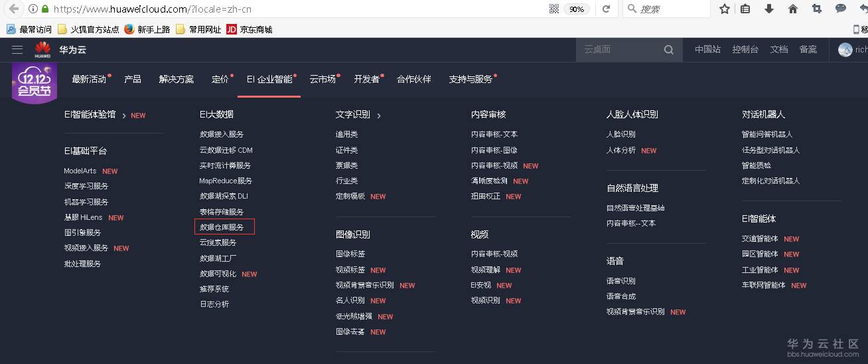Open the 视频理解 link

coord(486,270)
